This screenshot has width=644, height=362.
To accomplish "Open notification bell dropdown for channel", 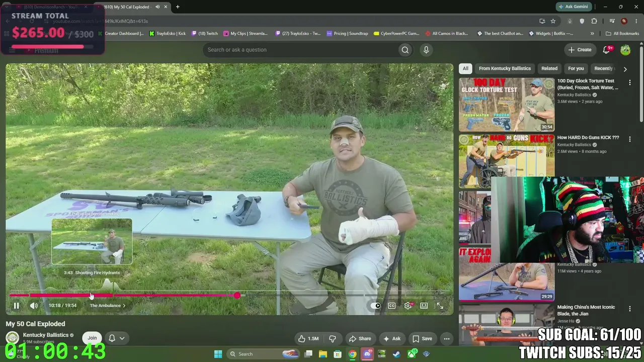I will (116, 338).
